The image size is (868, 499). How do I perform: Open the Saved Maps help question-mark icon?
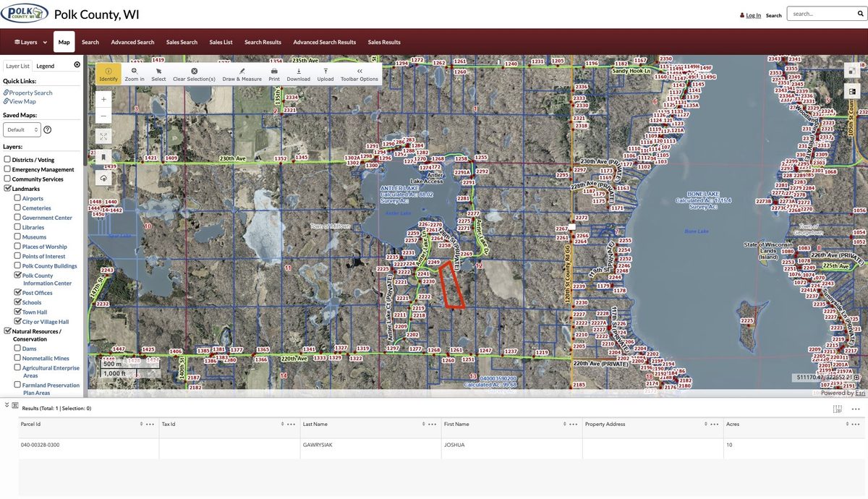pos(48,129)
